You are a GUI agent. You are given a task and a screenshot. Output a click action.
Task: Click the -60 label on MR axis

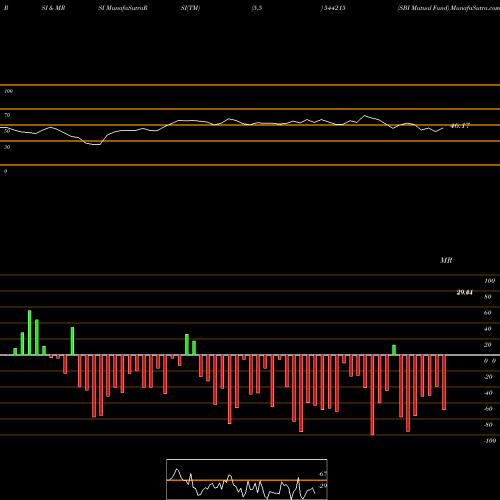pos(488,409)
